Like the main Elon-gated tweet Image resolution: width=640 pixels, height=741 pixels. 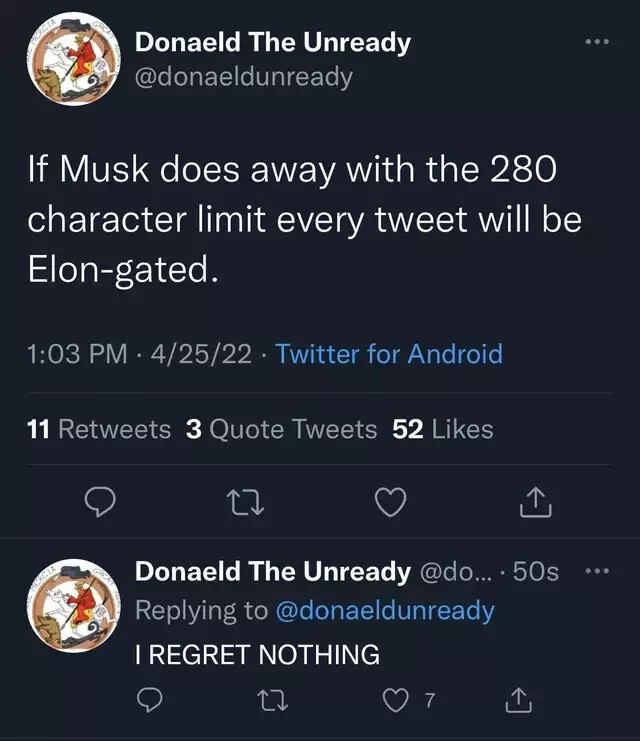coord(390,503)
